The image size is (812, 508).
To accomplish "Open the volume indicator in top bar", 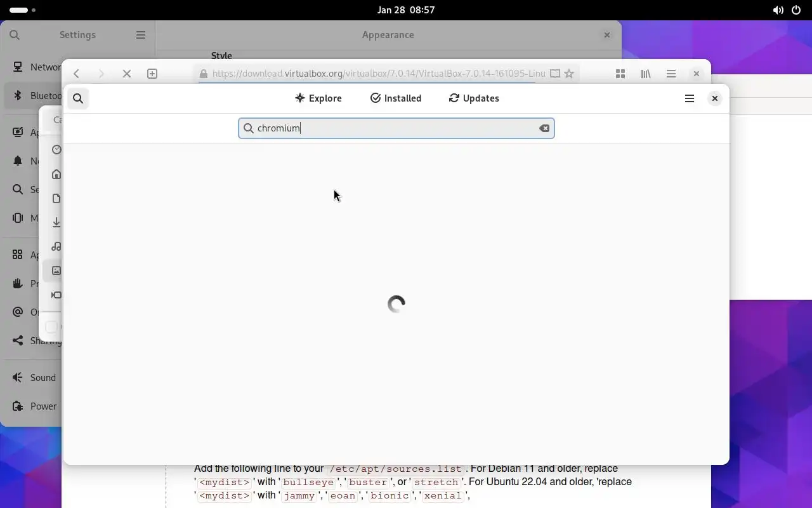I will (778, 10).
